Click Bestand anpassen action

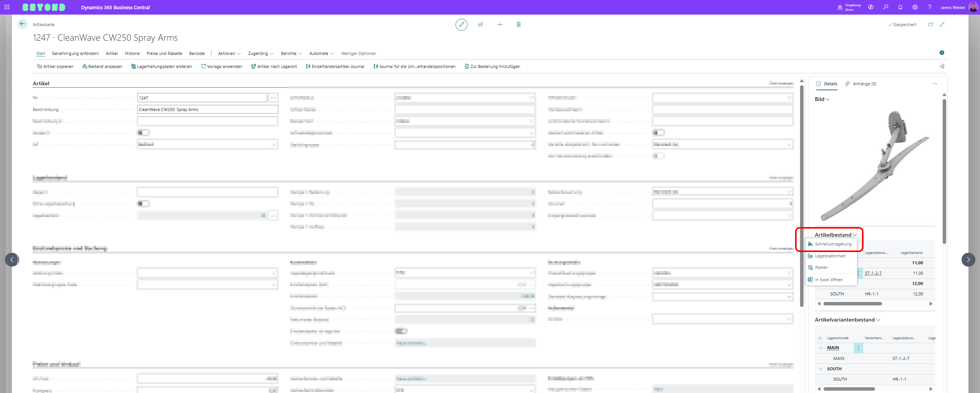pyautogui.click(x=102, y=66)
